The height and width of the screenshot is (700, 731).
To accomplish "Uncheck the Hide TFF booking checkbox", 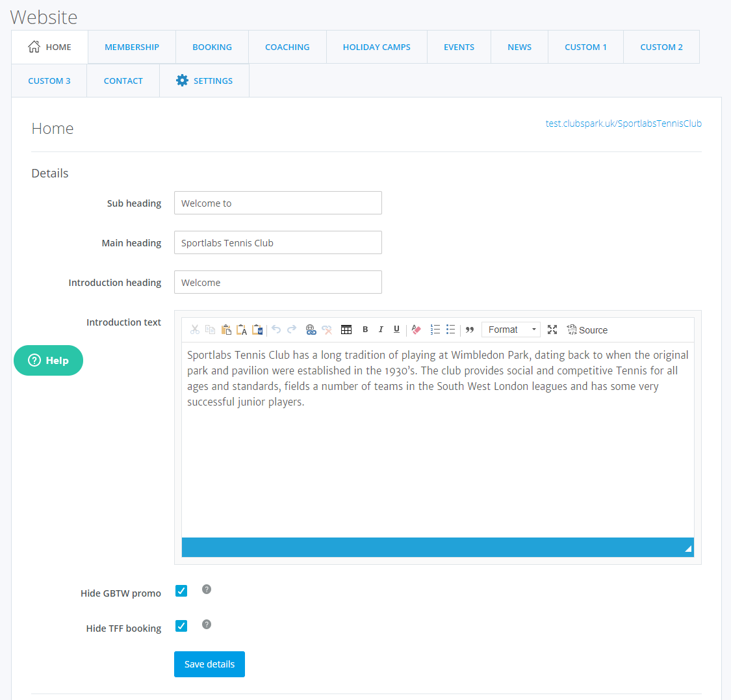I will [181, 626].
